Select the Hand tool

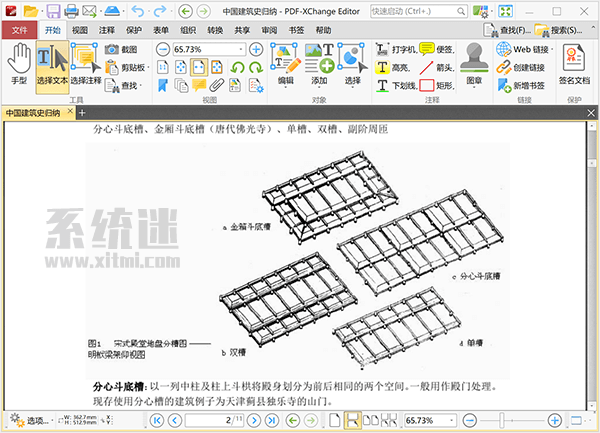point(18,66)
